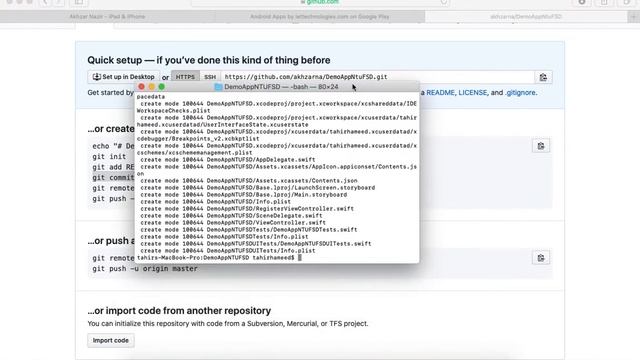Select the HTTPS protocol option
The width and height of the screenshot is (640, 360).
pyautogui.click(x=185, y=77)
